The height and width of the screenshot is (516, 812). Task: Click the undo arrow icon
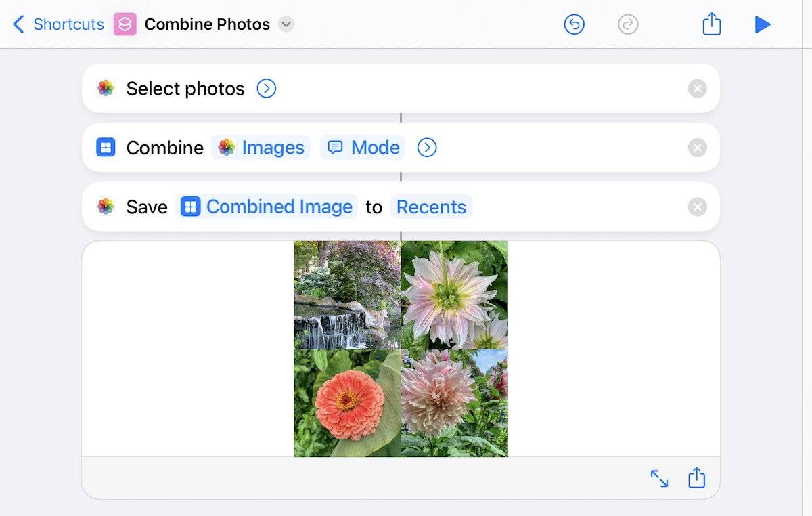574,25
